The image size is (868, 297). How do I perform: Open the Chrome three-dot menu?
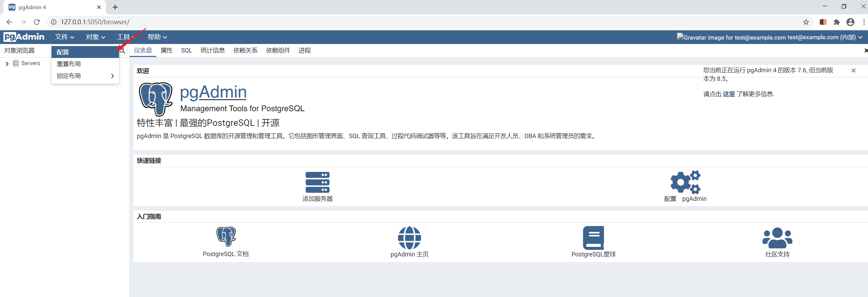click(864, 22)
